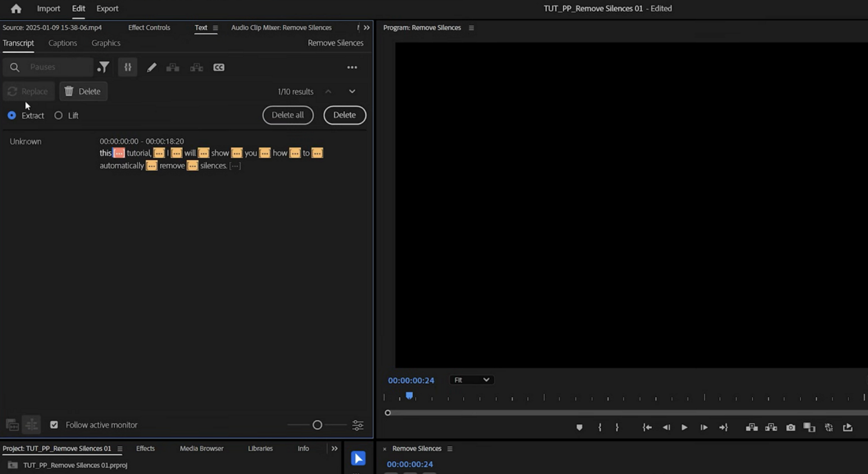
Task: Click the Program monitor zoom scroll bar handle
Action: click(387, 413)
